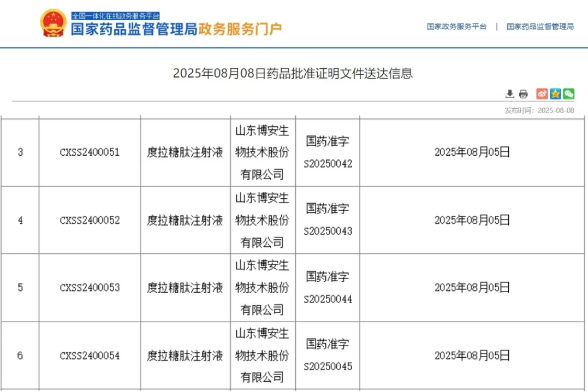Select approval number S20250044 cell
This screenshot has width=588, height=391.
tap(328, 299)
